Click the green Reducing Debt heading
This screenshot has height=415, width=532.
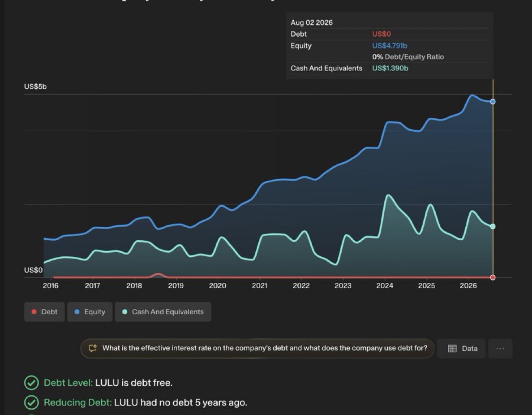point(78,402)
